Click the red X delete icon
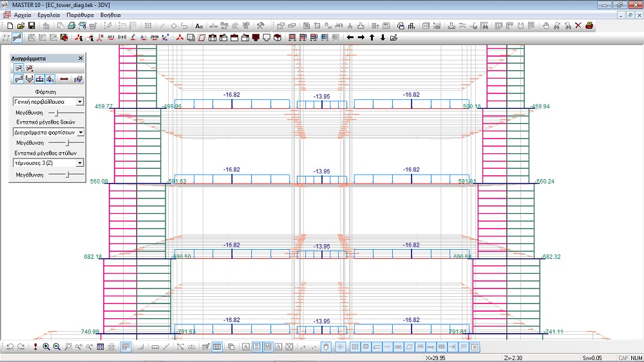The image size is (644, 362). coord(578,26)
